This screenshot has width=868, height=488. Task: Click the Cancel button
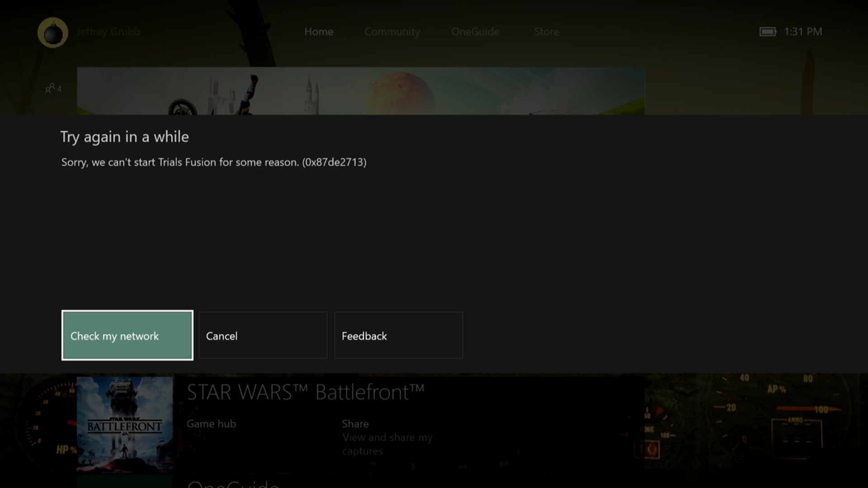pyautogui.click(x=263, y=335)
